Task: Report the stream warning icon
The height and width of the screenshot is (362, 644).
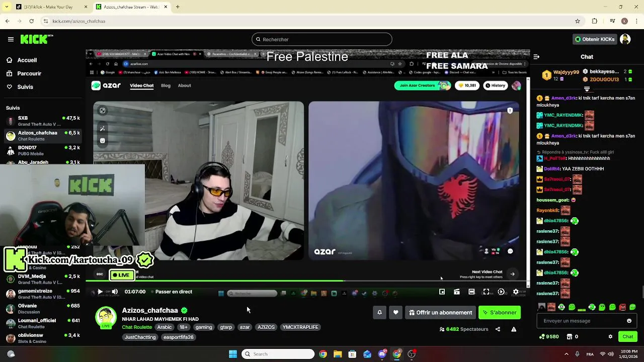Action: pos(514,329)
